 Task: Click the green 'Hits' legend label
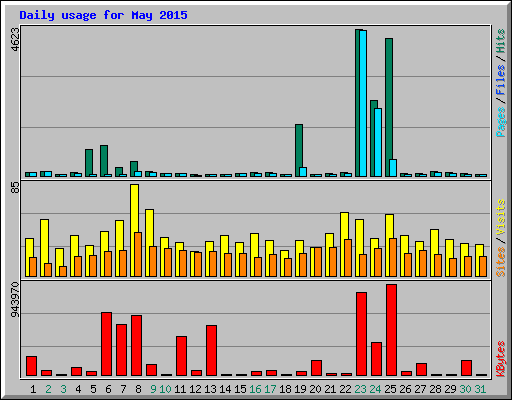501,41
